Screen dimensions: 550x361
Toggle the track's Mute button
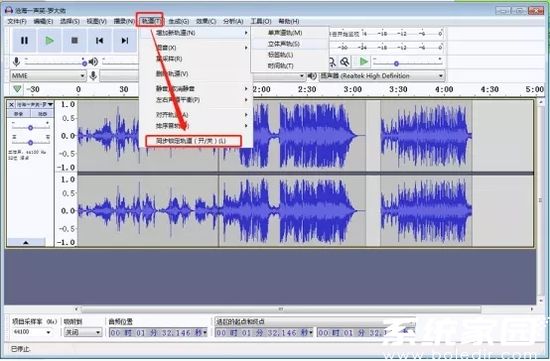point(19,114)
